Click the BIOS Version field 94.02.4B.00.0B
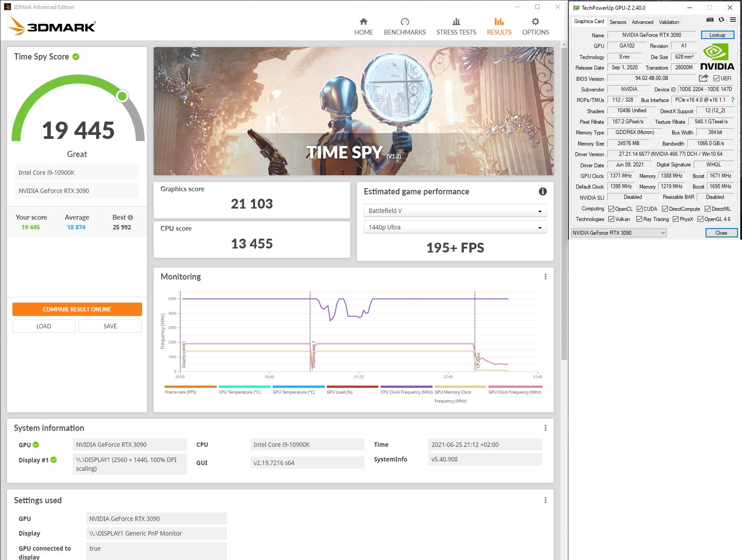 point(651,78)
